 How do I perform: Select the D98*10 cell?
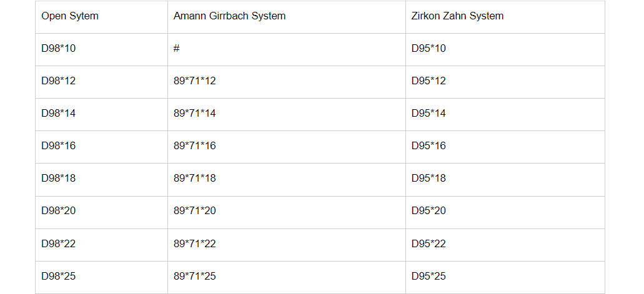[x=59, y=49]
